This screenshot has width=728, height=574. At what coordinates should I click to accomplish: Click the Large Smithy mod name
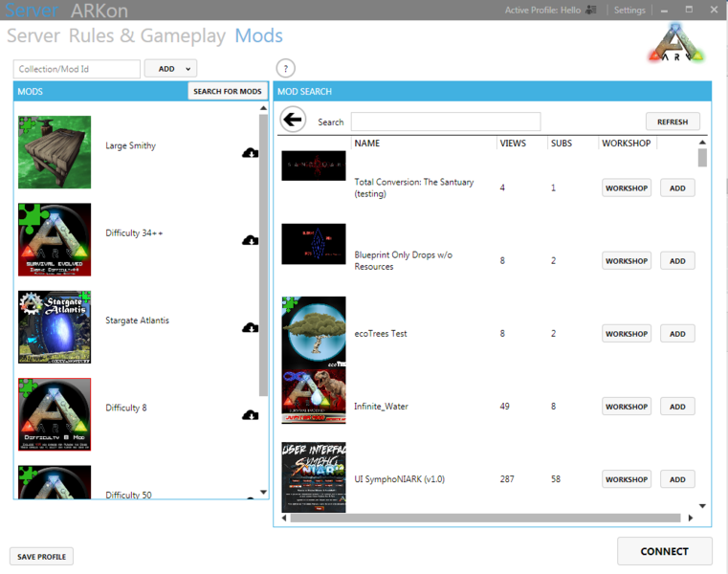pyautogui.click(x=130, y=145)
